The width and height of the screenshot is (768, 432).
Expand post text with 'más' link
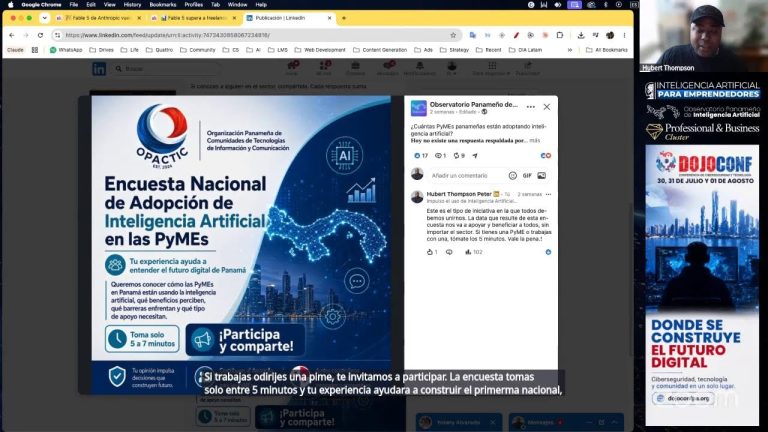(x=534, y=141)
